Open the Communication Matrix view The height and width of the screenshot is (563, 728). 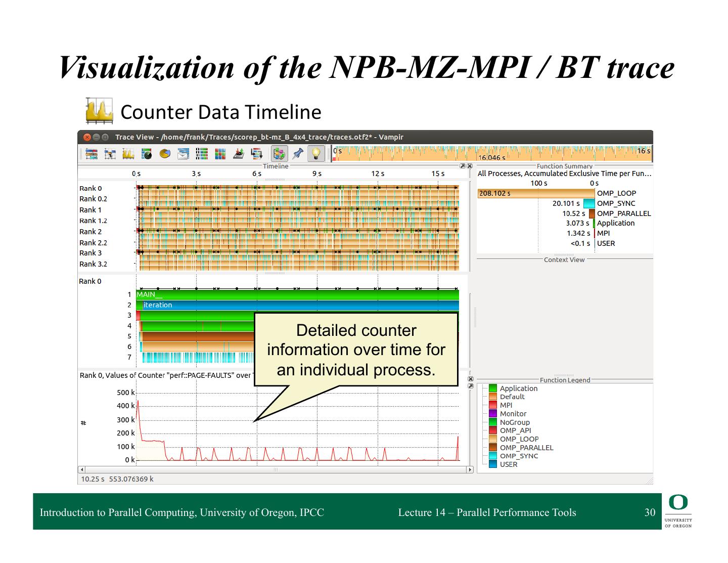pos(220,154)
